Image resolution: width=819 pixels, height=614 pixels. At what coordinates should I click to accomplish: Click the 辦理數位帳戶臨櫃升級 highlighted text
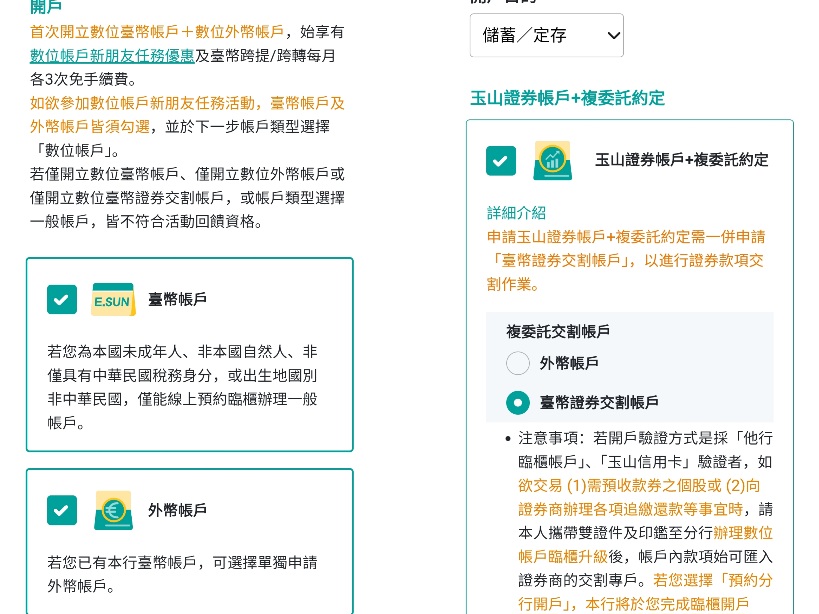point(646,545)
